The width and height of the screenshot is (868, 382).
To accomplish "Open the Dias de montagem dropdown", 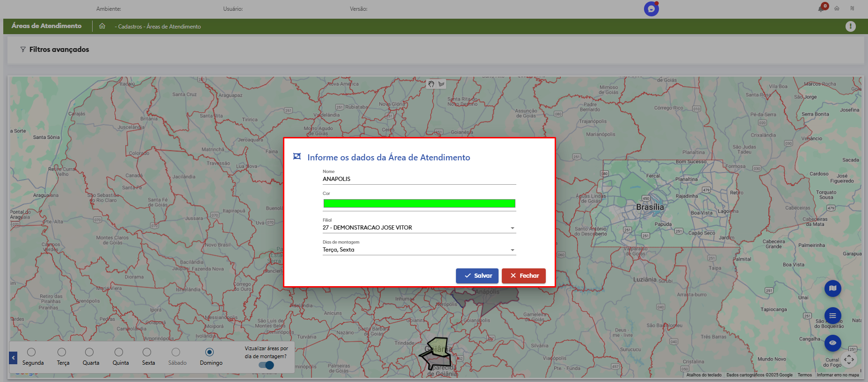I will [x=419, y=250].
